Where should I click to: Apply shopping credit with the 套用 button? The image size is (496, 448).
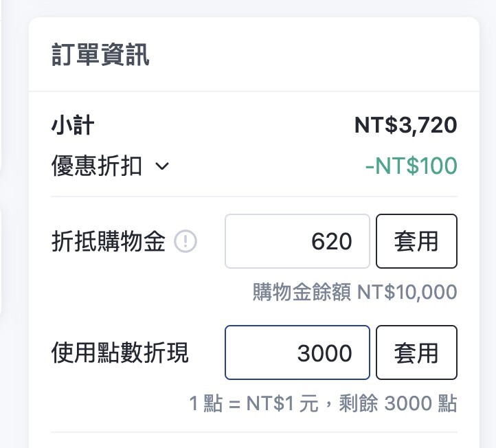tap(416, 241)
